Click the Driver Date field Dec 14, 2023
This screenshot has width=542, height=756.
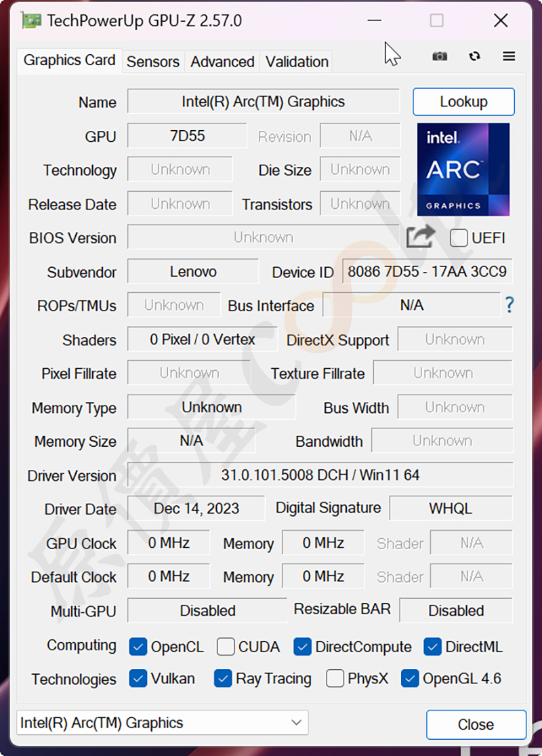tap(196, 509)
